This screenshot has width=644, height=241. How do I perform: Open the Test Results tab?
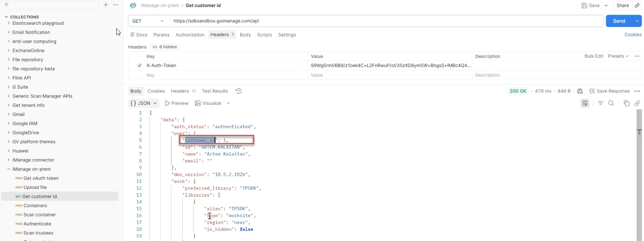click(215, 91)
